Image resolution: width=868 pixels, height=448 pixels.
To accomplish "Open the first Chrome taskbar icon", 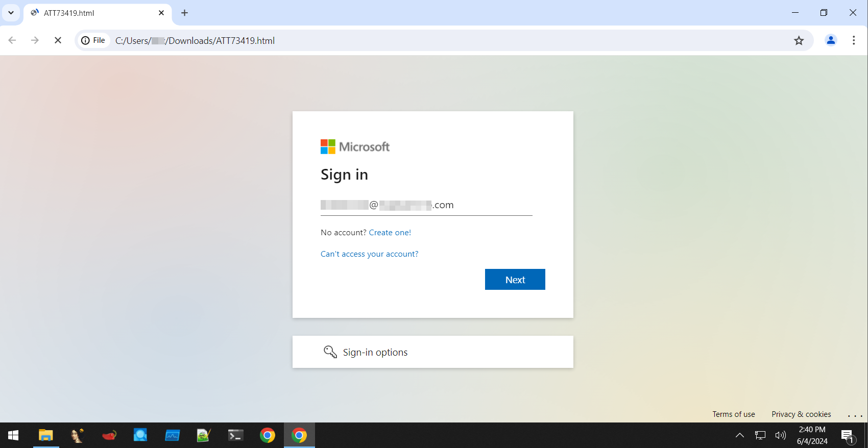I will coord(267,435).
